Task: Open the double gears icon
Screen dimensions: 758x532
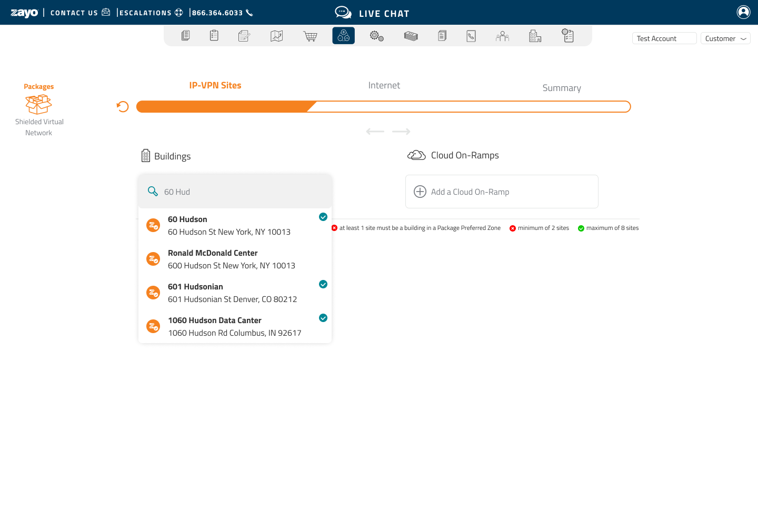Action: click(x=377, y=36)
